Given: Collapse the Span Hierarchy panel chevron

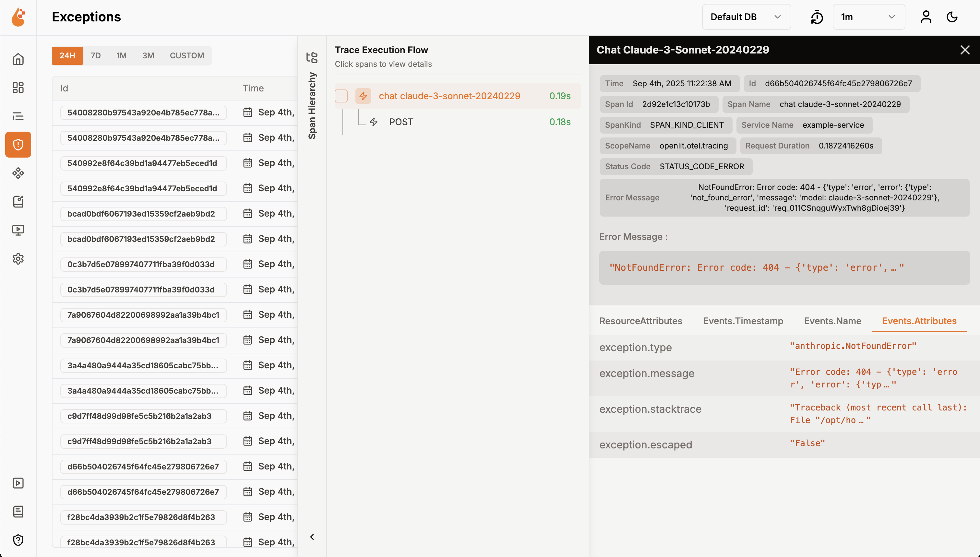Looking at the screenshot, I should point(312,537).
